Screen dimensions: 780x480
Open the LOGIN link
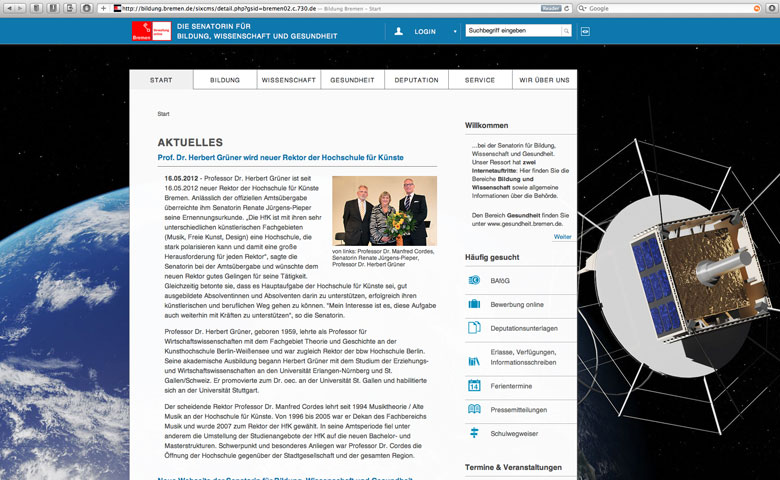[425, 31]
